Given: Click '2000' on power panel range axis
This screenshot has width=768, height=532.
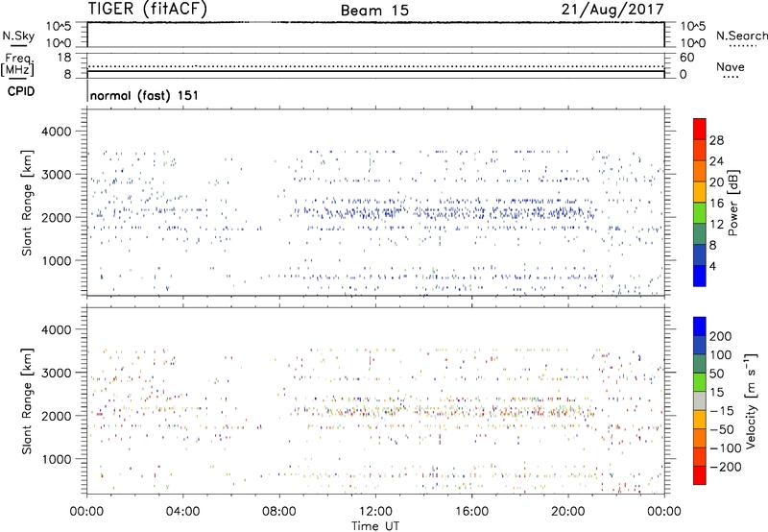Looking at the screenshot, I should click(56, 217).
